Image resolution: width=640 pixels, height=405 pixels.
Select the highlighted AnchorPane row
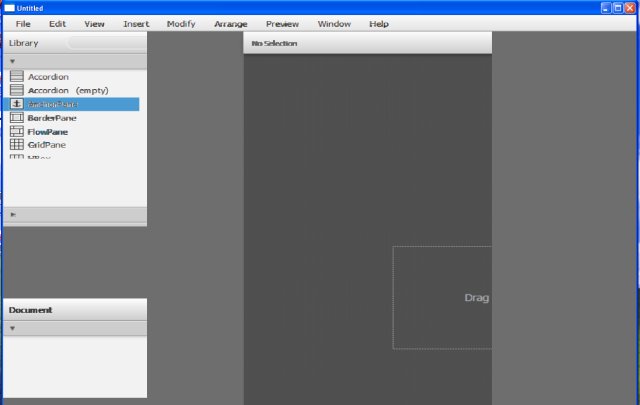coord(71,104)
